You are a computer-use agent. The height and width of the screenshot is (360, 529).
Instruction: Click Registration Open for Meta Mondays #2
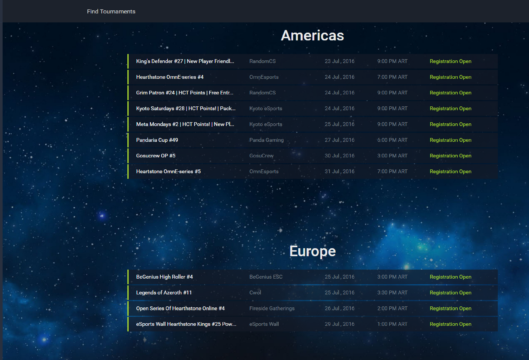[x=450, y=124]
